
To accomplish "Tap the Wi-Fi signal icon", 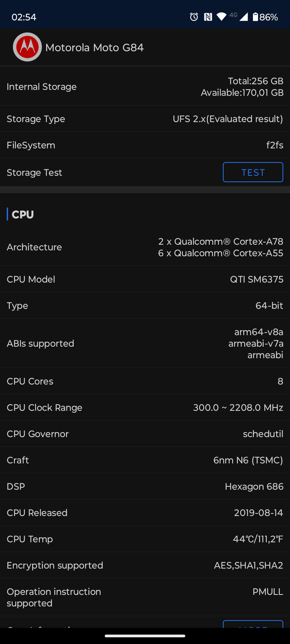I will [222, 17].
